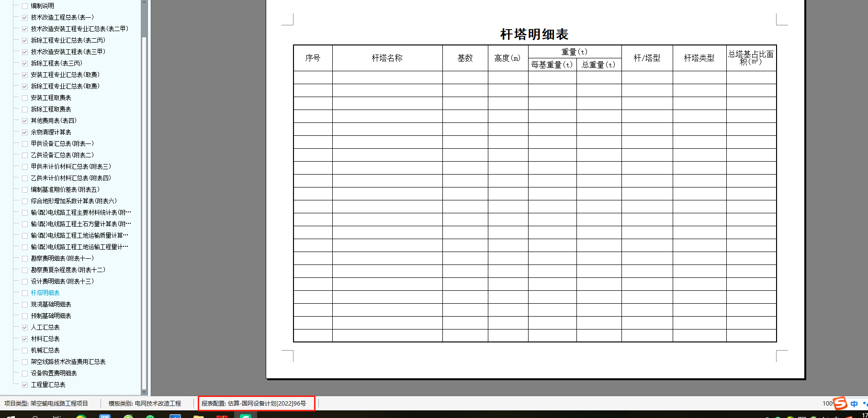Open 综合地形增加系数计算表(附表六)
868x418 pixels.
coord(74,201)
